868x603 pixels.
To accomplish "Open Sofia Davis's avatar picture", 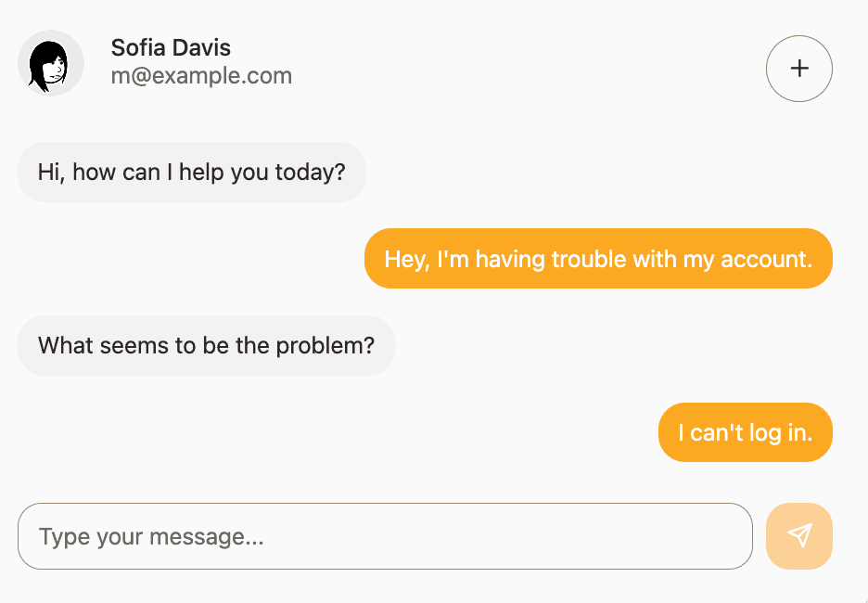I will pyautogui.click(x=51, y=63).
